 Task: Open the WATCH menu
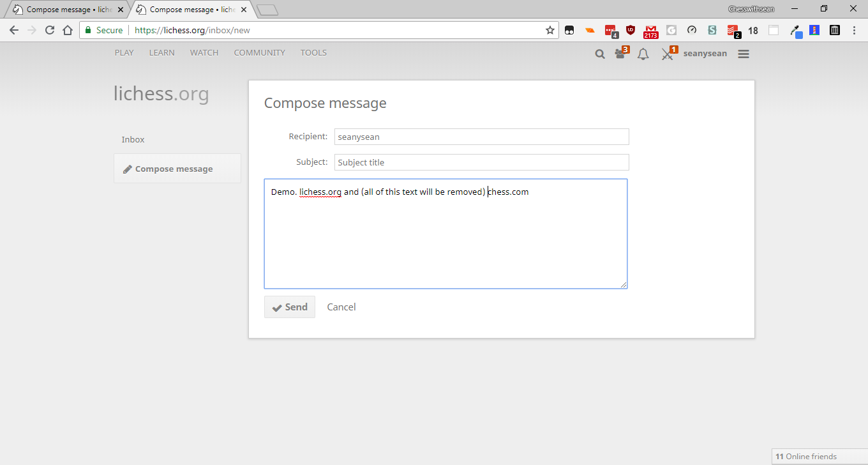point(204,53)
